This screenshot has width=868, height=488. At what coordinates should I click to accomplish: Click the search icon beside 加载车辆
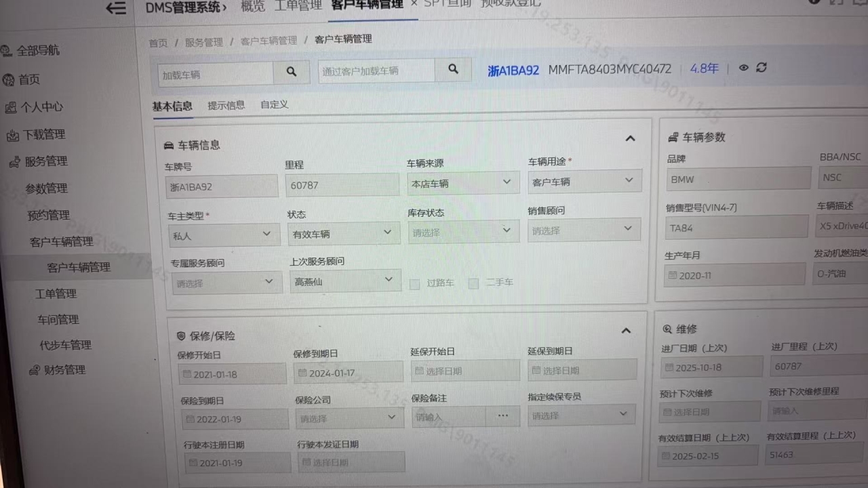(292, 72)
